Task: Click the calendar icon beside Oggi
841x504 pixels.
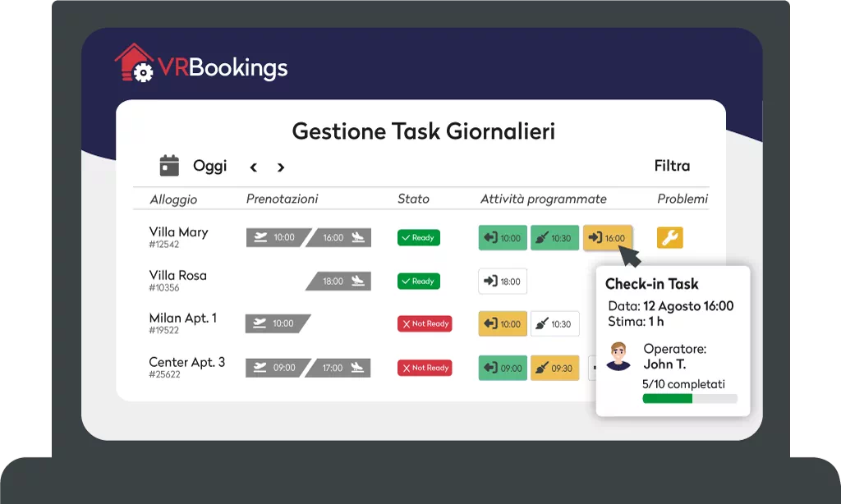Action: [x=169, y=166]
